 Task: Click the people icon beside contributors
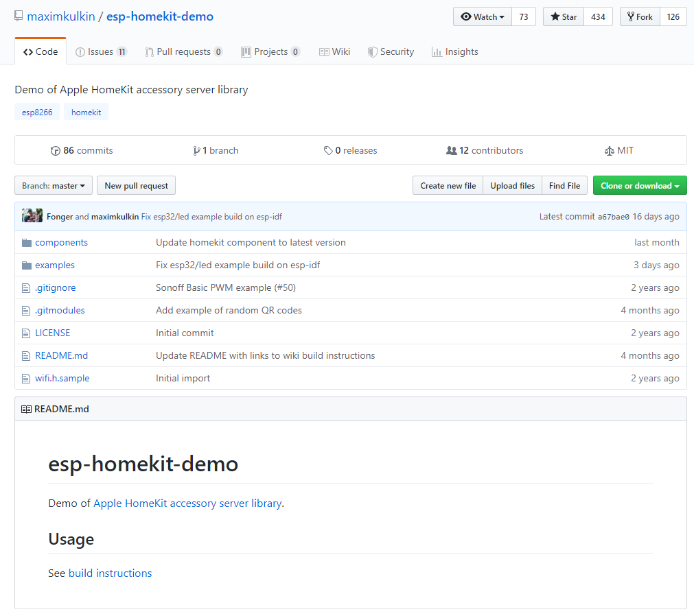pos(452,151)
